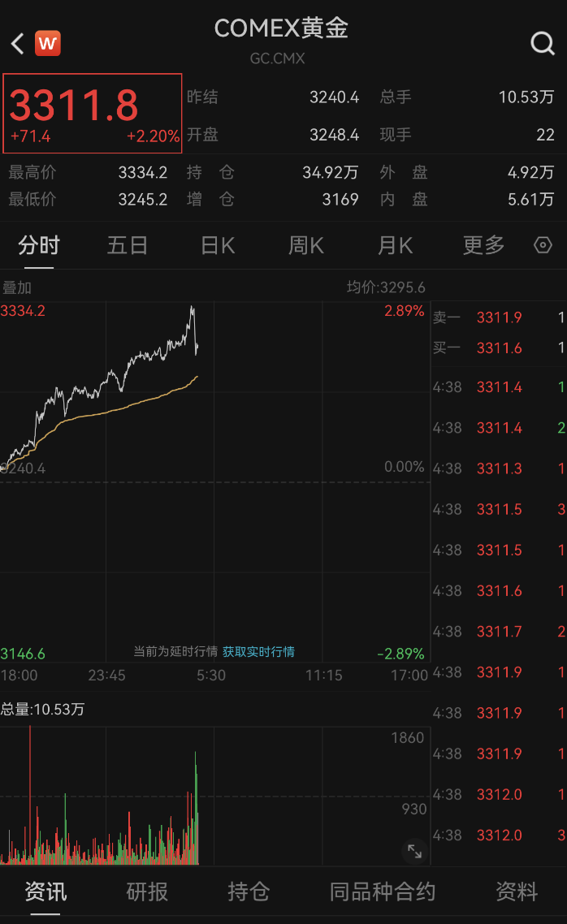Tap the 2.89% upper axis label
This screenshot has width=567, height=924.
point(405,311)
